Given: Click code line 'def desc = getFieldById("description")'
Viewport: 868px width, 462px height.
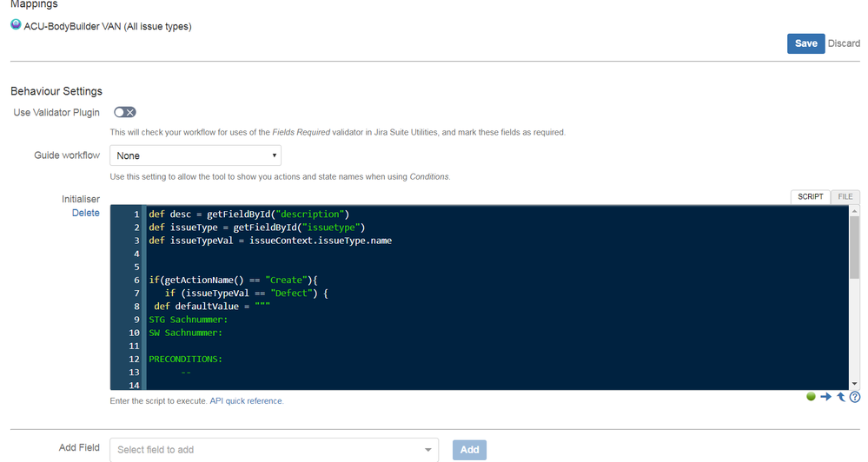Looking at the screenshot, I should [x=249, y=214].
